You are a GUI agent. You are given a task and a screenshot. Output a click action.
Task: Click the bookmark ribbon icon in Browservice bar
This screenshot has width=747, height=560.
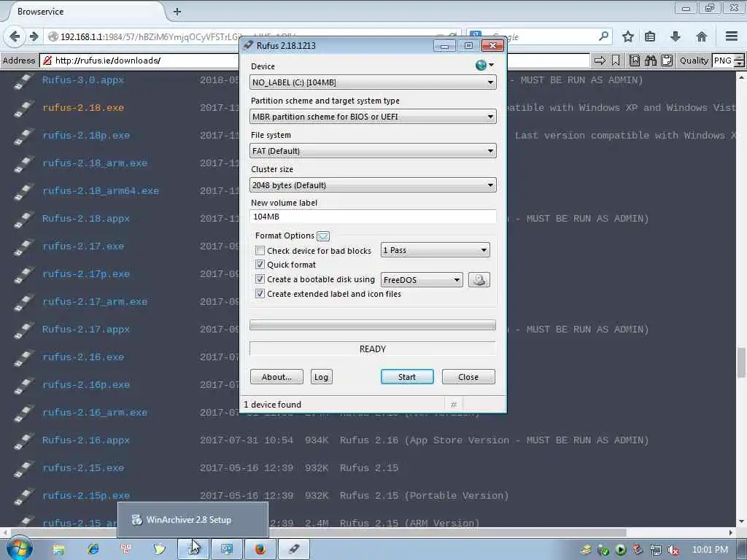coord(616,61)
